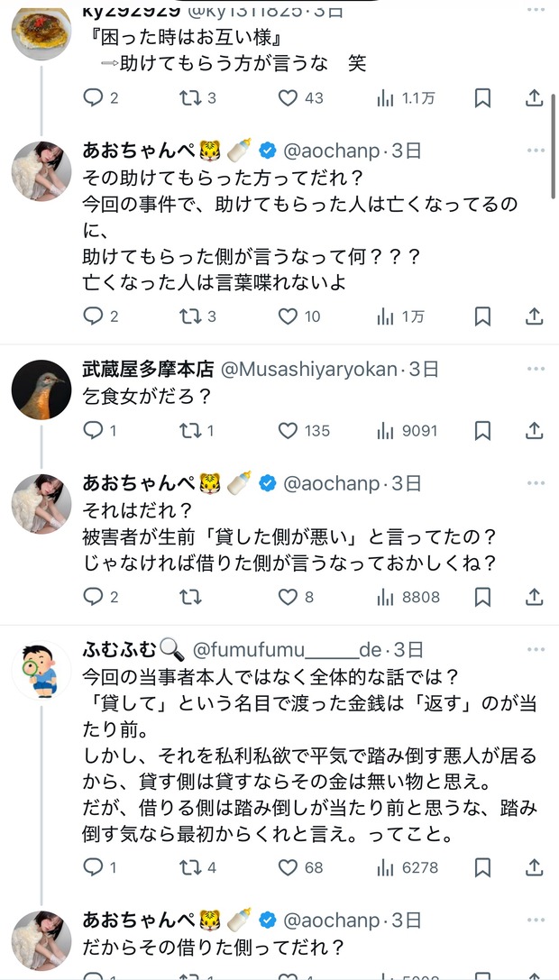Like the tweet with 135 likes
This screenshot has width=559, height=980.
(x=288, y=431)
